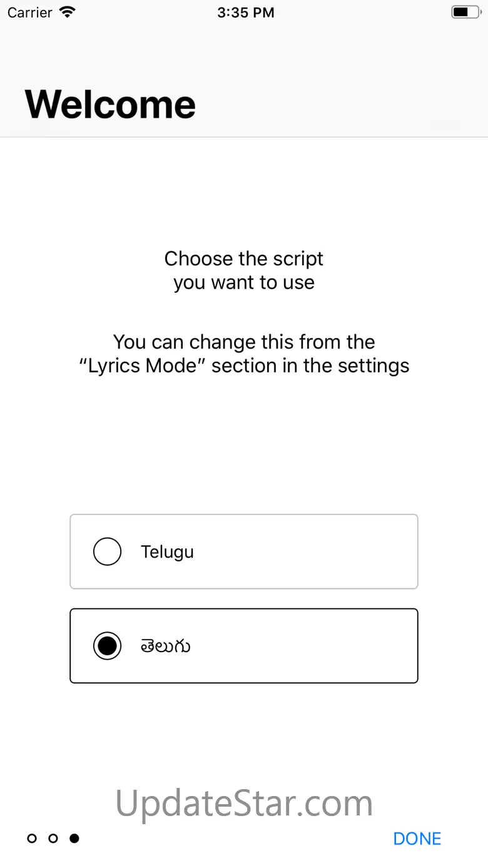Tap the words "section in the settings"
Viewport: 488px width, 868px height.
(x=310, y=366)
